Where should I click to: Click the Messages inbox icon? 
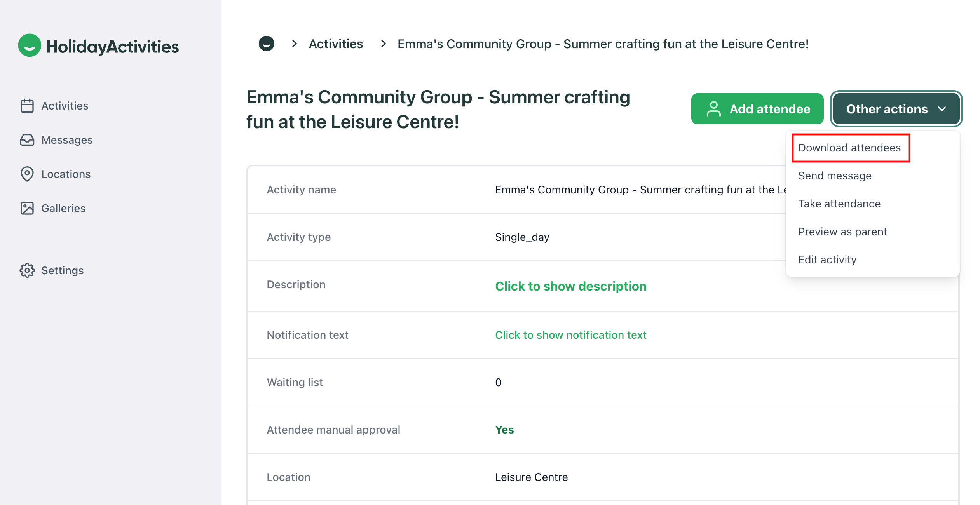point(27,140)
